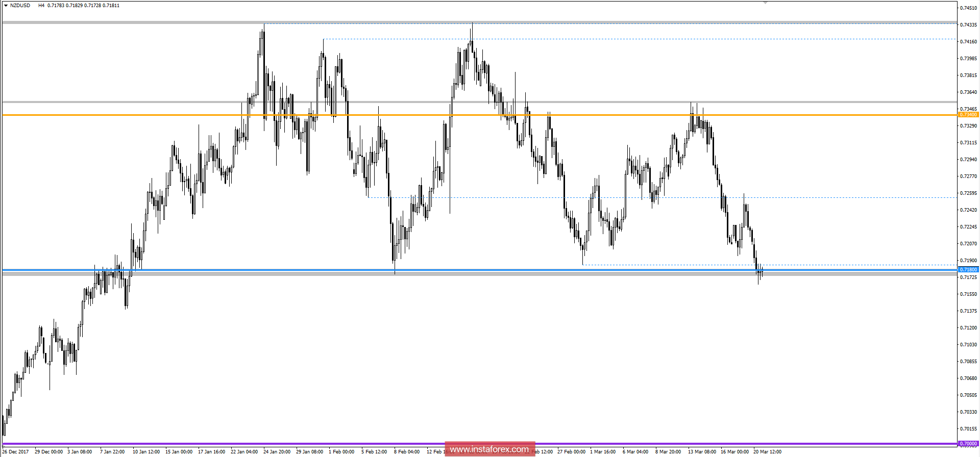Click the 0.74160 price axis label
Viewport: 980px width, 457px height.
pyautogui.click(x=969, y=42)
